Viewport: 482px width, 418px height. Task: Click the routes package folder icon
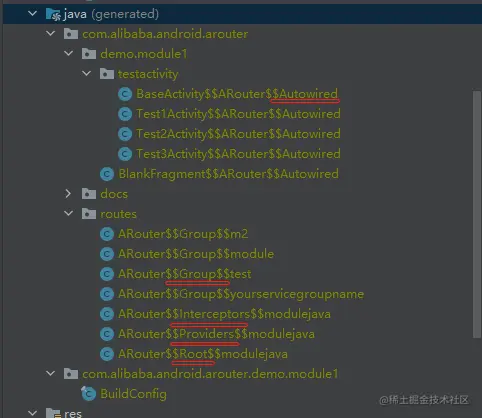(89, 214)
